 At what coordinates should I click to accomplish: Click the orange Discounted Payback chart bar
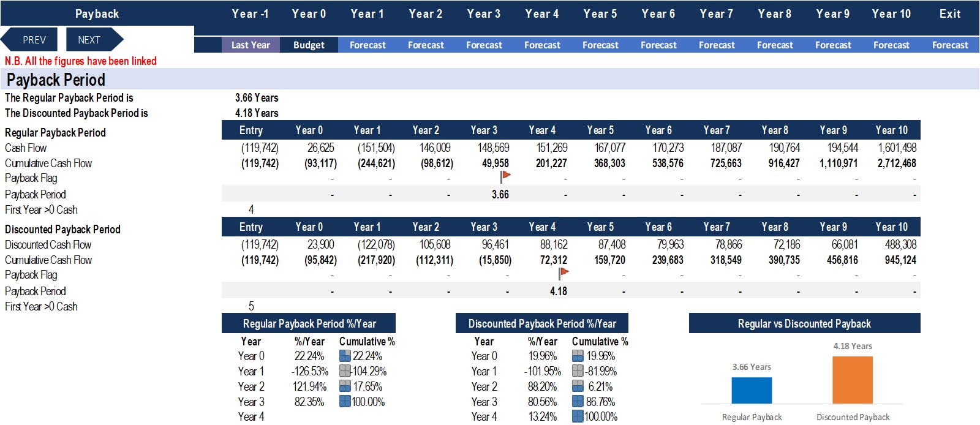(853, 380)
